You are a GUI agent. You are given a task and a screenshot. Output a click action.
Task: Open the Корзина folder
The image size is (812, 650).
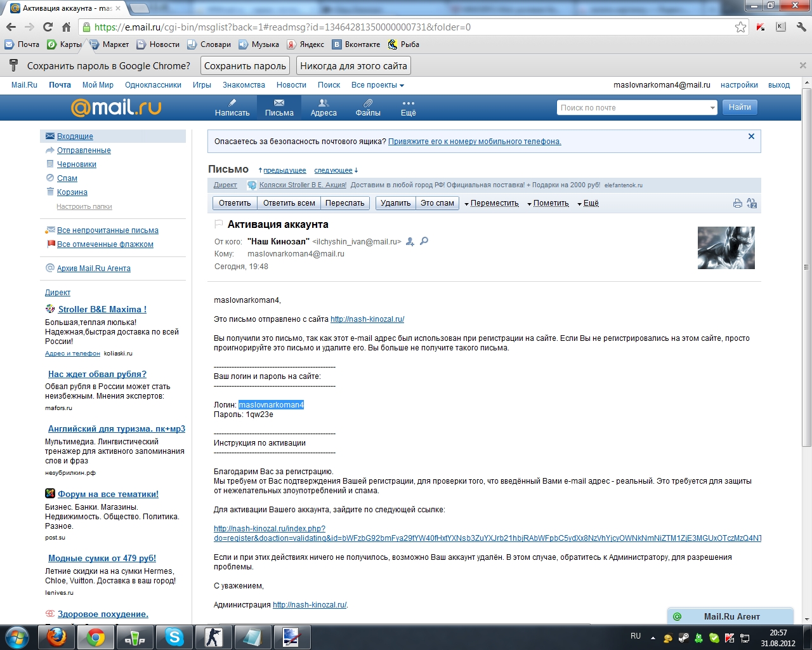72,192
